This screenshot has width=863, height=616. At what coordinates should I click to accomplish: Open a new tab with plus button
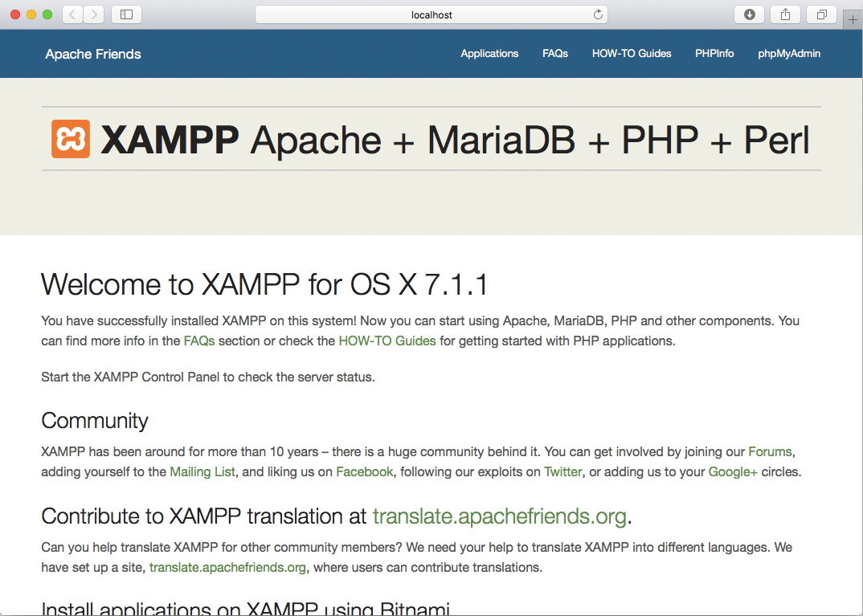point(853,19)
